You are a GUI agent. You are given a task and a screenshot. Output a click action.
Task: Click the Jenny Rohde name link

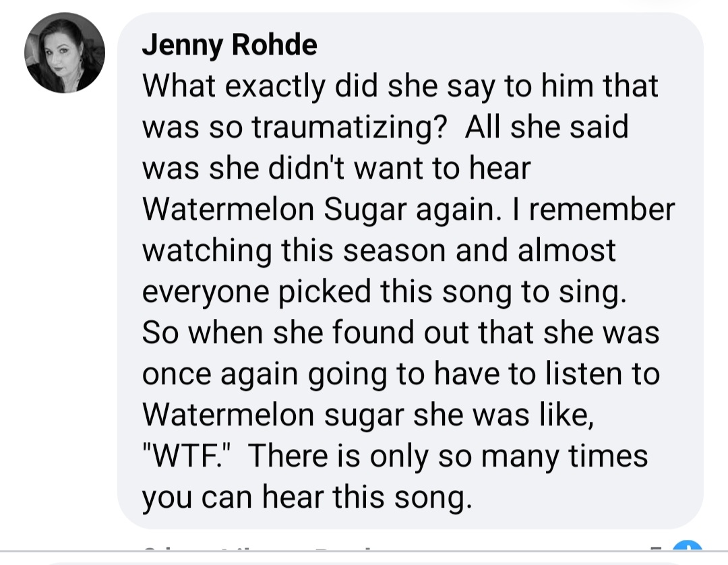[229, 44]
